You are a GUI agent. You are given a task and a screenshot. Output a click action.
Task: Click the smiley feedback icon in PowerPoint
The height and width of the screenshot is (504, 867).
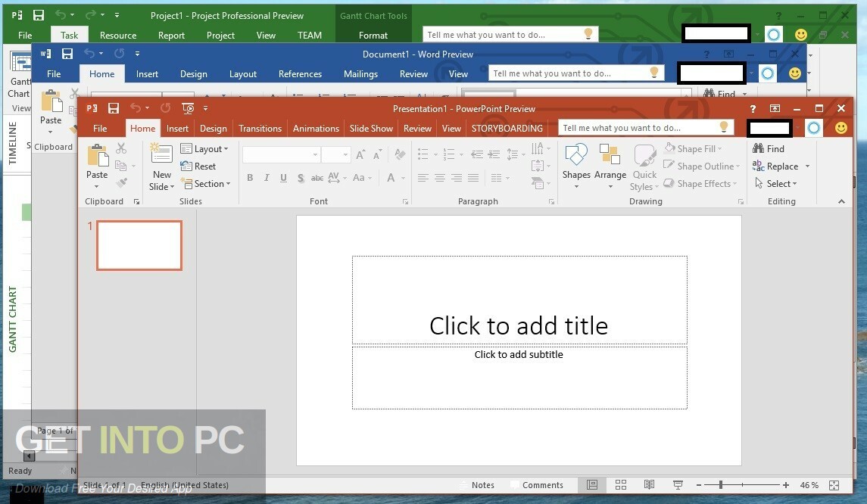point(841,128)
